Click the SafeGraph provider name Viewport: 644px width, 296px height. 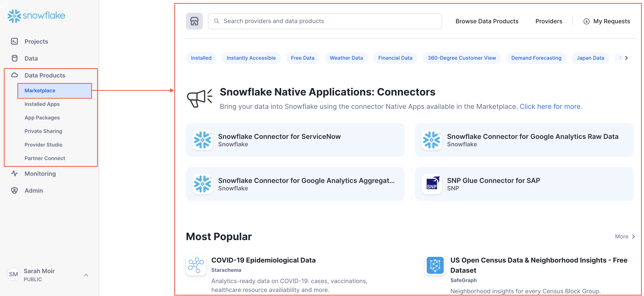463,280
